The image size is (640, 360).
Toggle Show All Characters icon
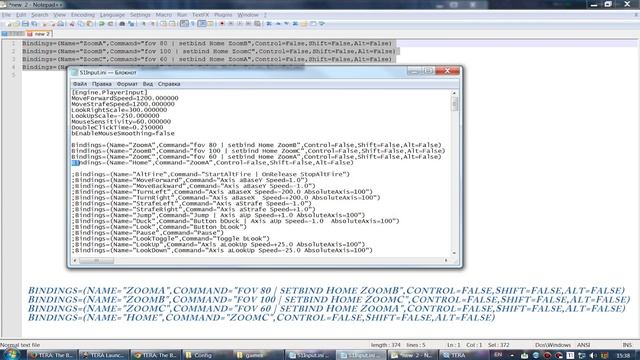coord(193,24)
